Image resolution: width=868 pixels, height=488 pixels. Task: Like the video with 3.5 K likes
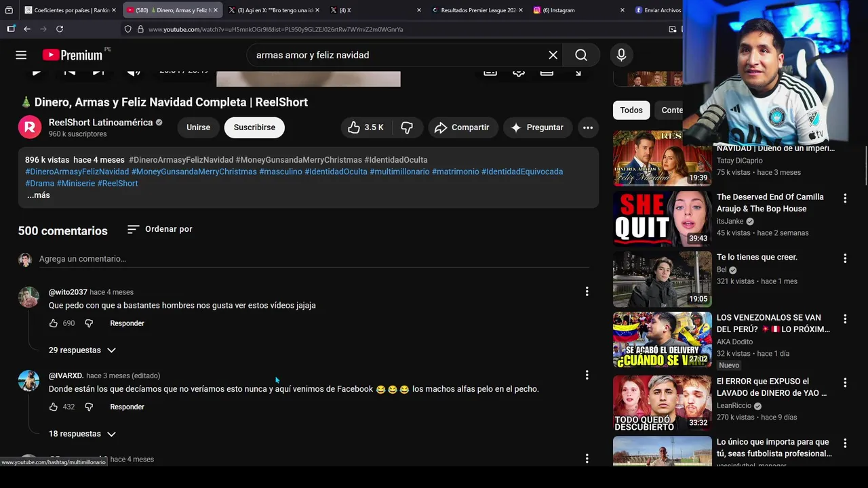(x=366, y=127)
